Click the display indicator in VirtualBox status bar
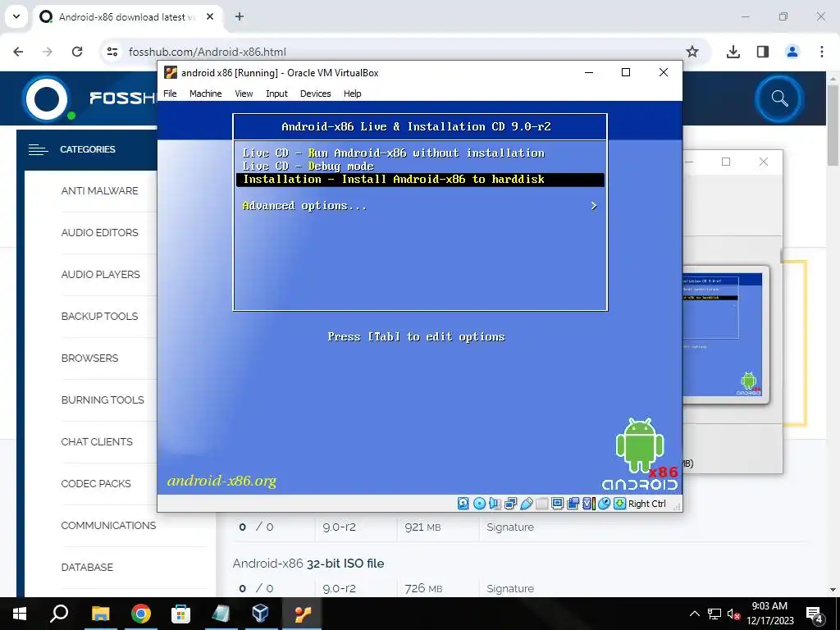The width and height of the screenshot is (840, 630). tap(557, 504)
